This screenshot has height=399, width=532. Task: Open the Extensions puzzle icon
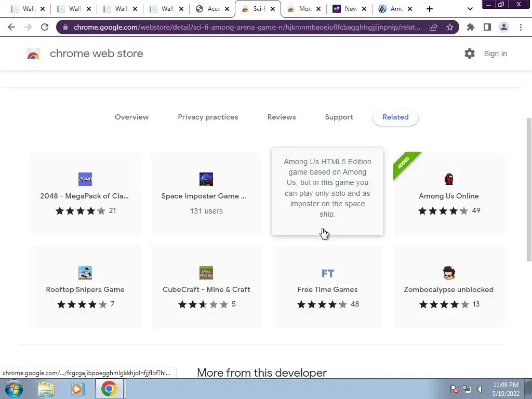pos(471,27)
